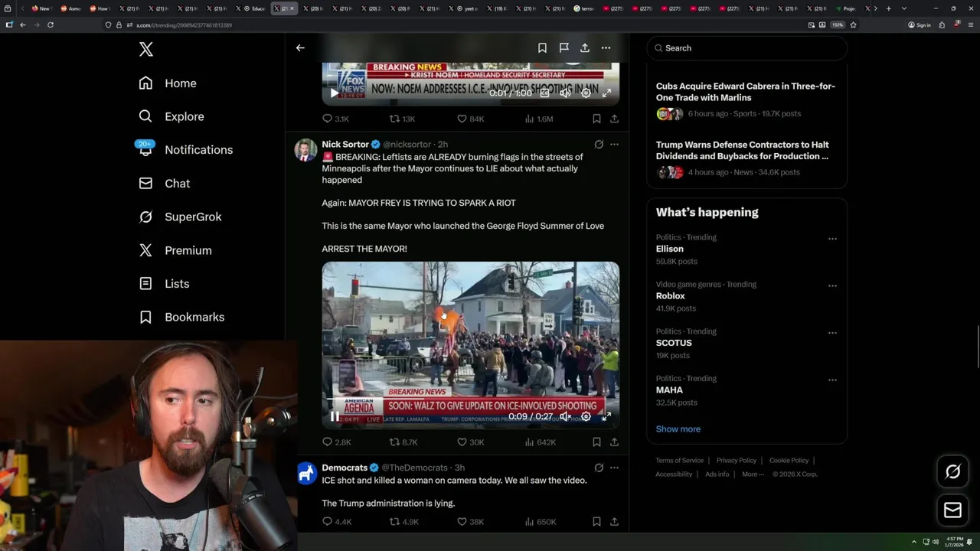Reload page with browser refresh button
980x551 pixels.
tap(51, 24)
